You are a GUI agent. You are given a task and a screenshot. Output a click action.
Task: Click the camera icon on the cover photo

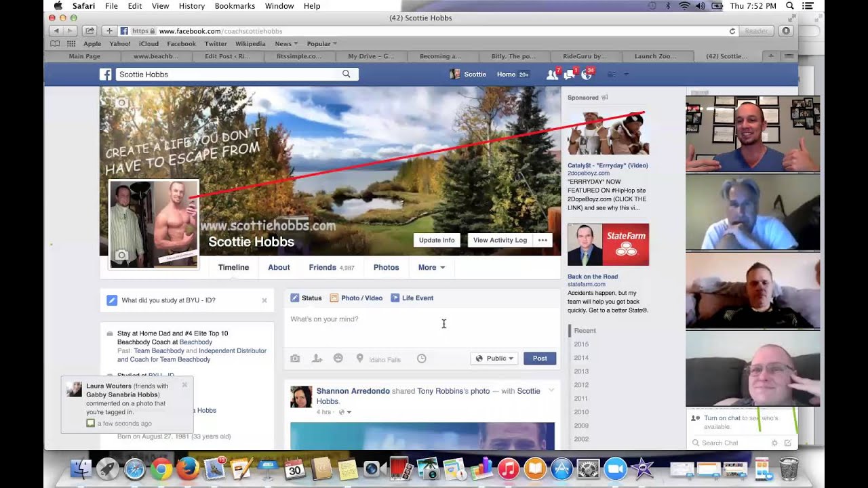[121, 103]
